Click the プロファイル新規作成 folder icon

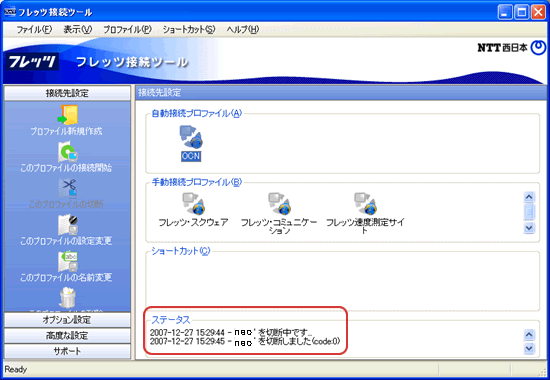pos(68,115)
